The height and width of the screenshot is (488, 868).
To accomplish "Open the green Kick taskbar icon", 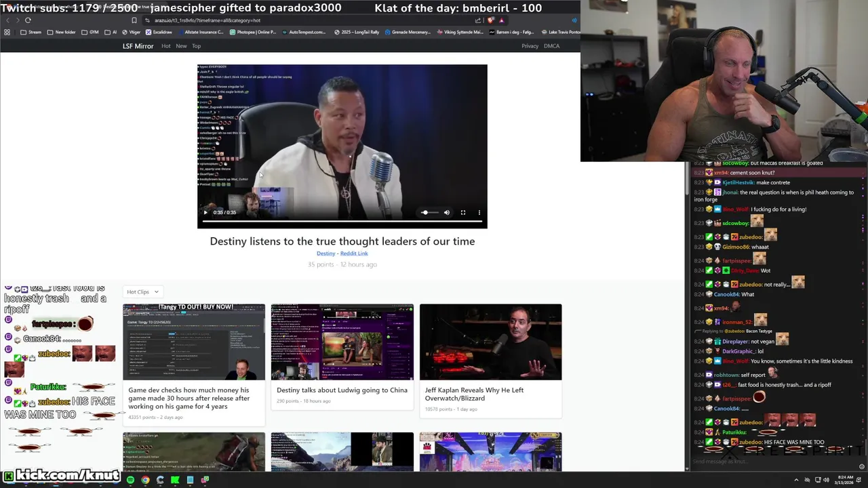I will pyautogui.click(x=175, y=480).
